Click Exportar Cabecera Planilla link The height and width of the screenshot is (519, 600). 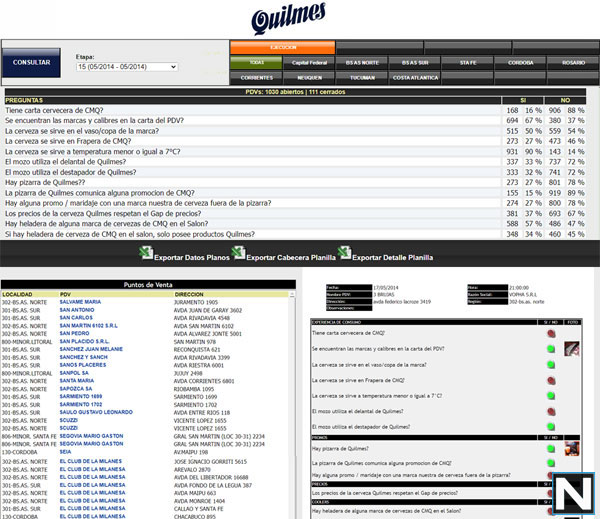(291, 258)
